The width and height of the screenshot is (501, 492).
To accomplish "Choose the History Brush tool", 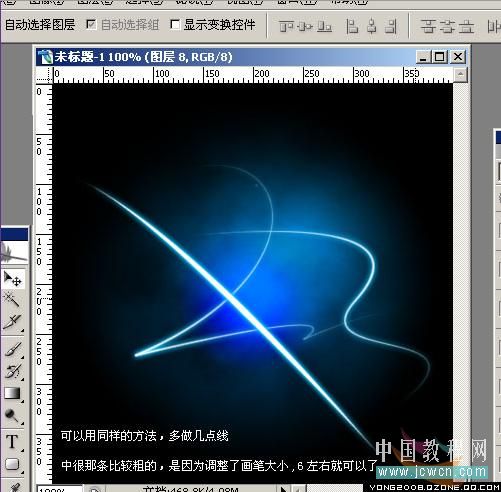I will tap(13, 371).
